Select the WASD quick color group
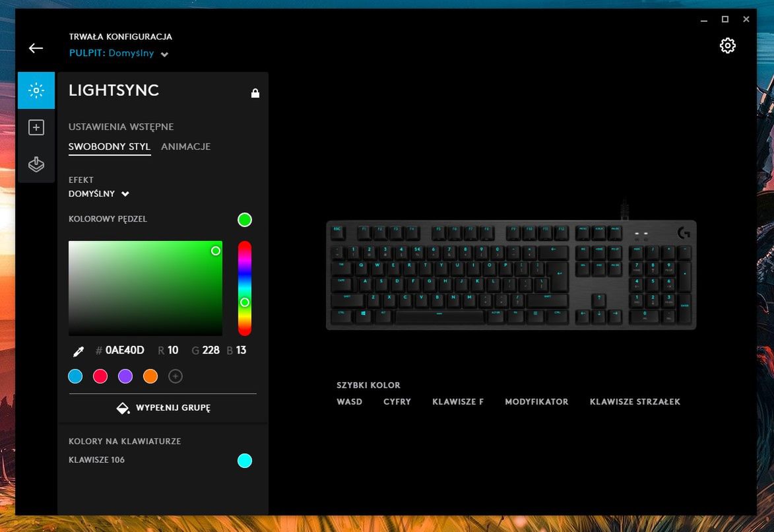The width and height of the screenshot is (774, 532). (350, 401)
